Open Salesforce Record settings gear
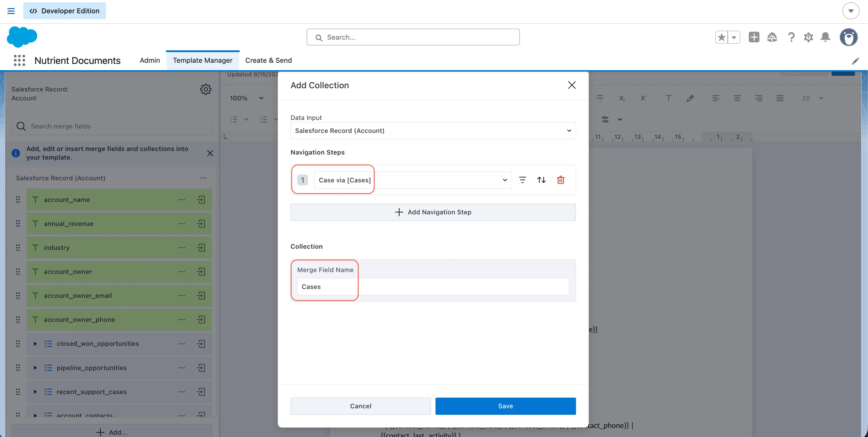This screenshot has height=437, width=868. click(x=206, y=89)
